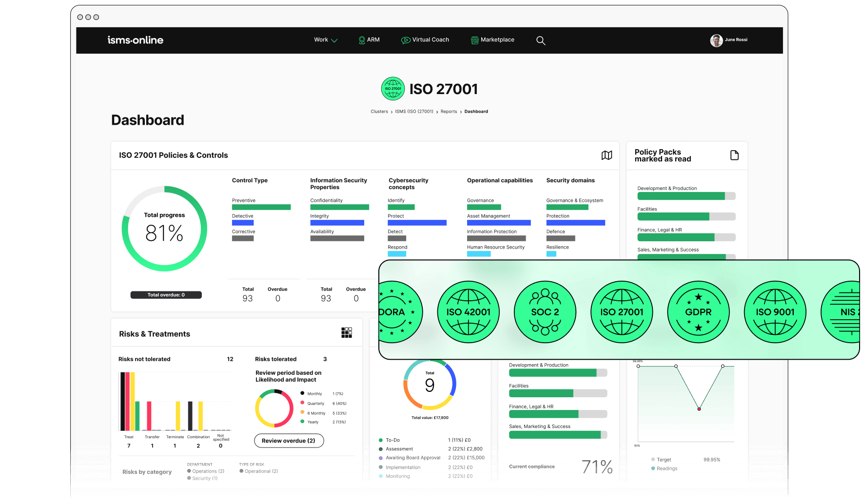Select the SOC 2 badge
The height and width of the screenshot is (504, 863).
point(545,312)
